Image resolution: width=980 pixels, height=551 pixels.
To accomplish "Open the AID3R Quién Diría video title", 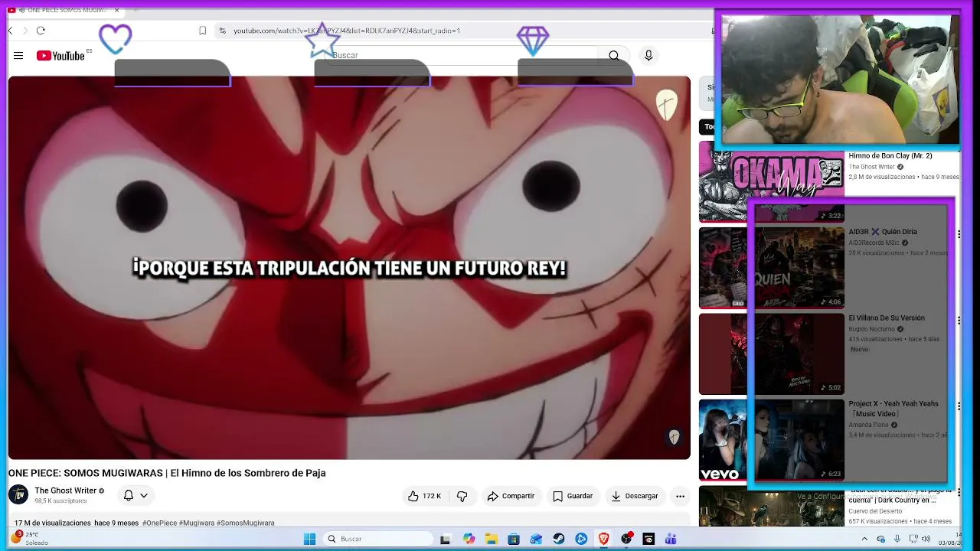I will [882, 232].
